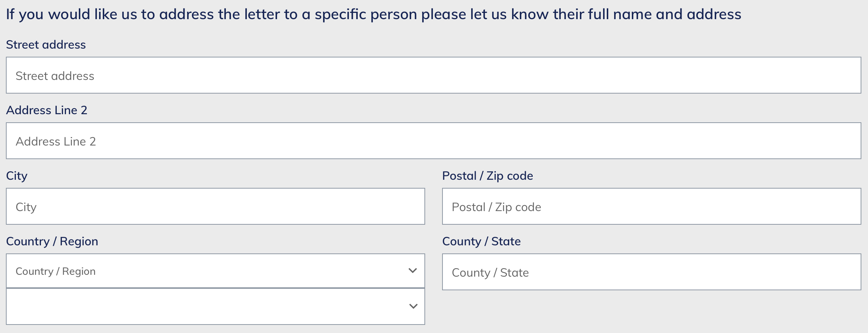Click the 'Country / Region' label text
The height and width of the screenshot is (333, 868).
click(52, 241)
